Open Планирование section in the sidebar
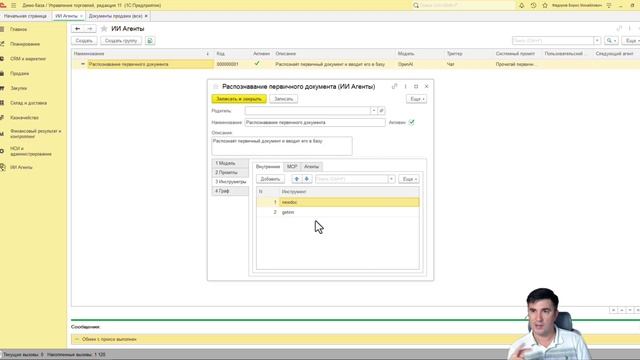 click(25, 44)
